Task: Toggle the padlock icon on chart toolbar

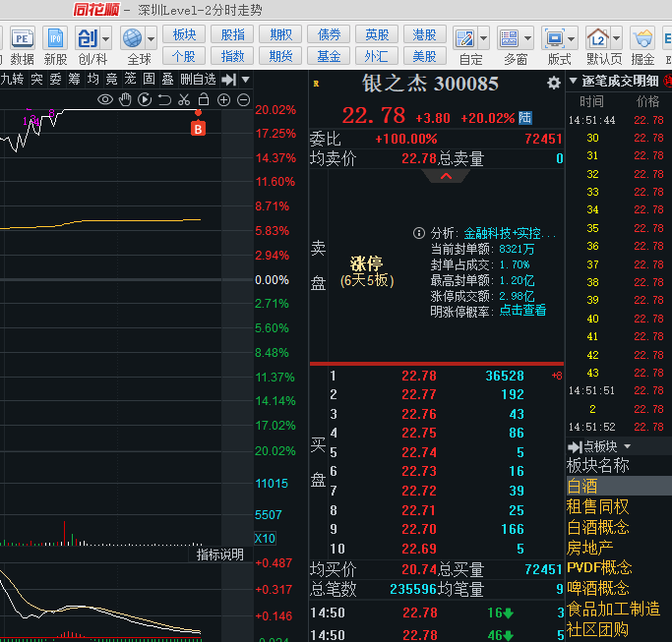Action: [x=204, y=99]
